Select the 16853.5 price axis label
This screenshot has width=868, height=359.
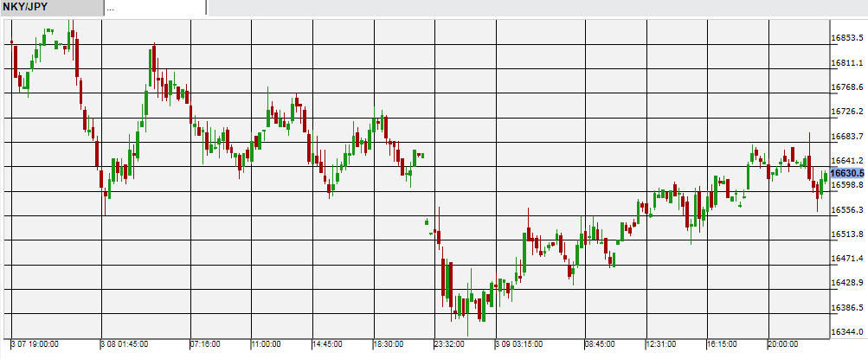[847, 38]
